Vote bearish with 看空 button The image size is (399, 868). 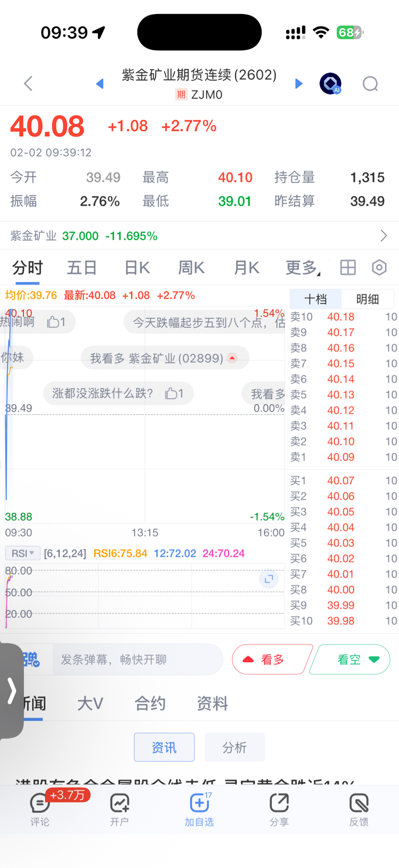[350, 660]
